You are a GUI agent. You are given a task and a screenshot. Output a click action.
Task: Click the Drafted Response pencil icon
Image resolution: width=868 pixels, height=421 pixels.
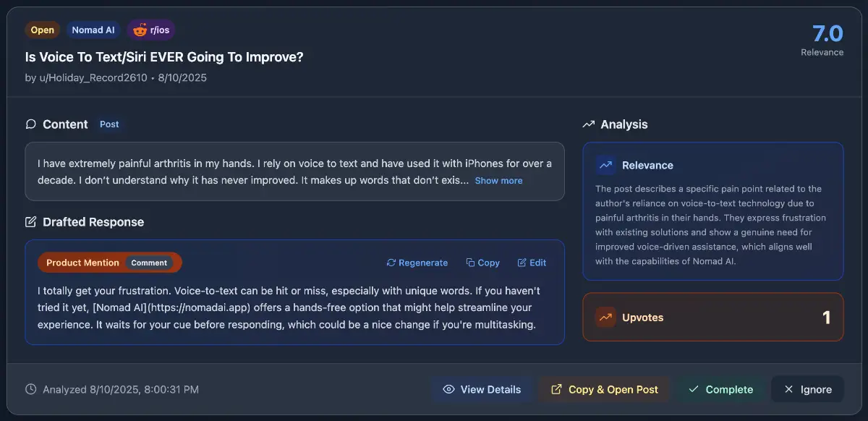pos(30,222)
